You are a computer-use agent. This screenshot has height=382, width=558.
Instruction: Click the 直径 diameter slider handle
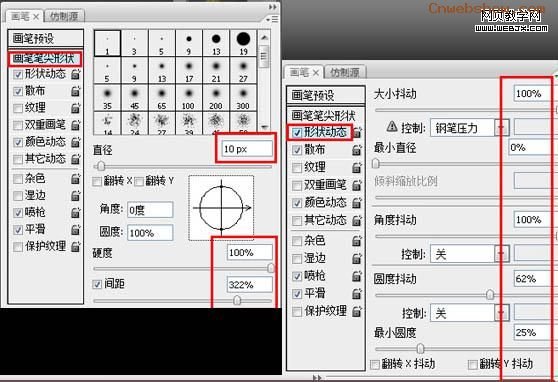coord(101,166)
